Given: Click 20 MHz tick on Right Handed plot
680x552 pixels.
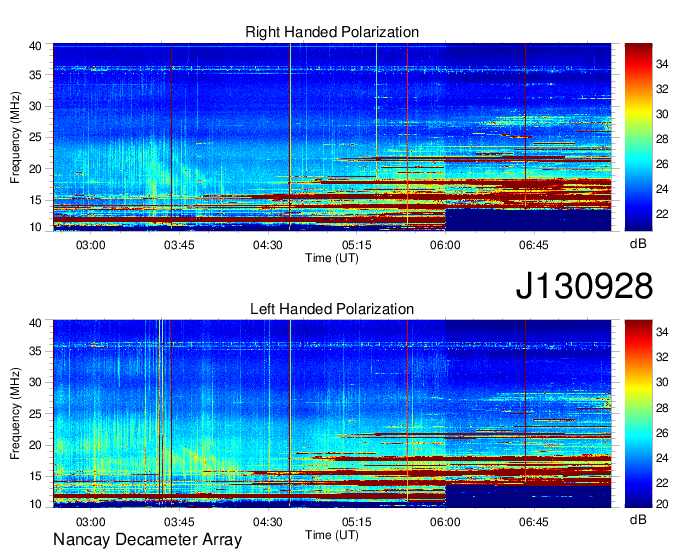Looking at the screenshot, I should click(x=36, y=169).
